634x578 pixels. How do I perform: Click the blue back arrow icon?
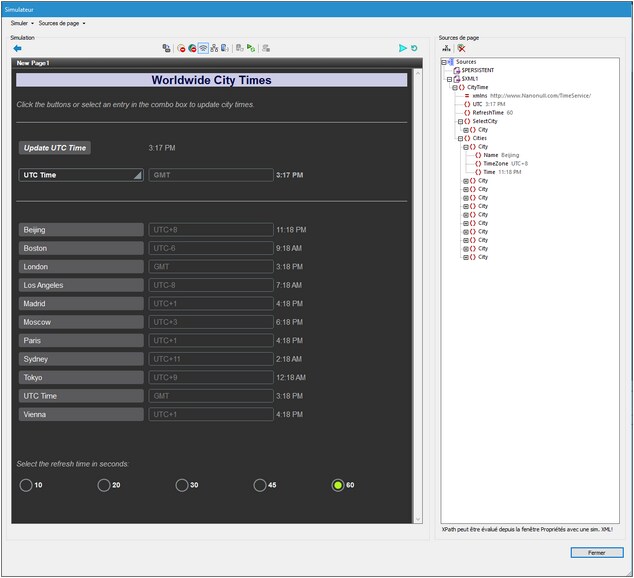pyautogui.click(x=17, y=48)
